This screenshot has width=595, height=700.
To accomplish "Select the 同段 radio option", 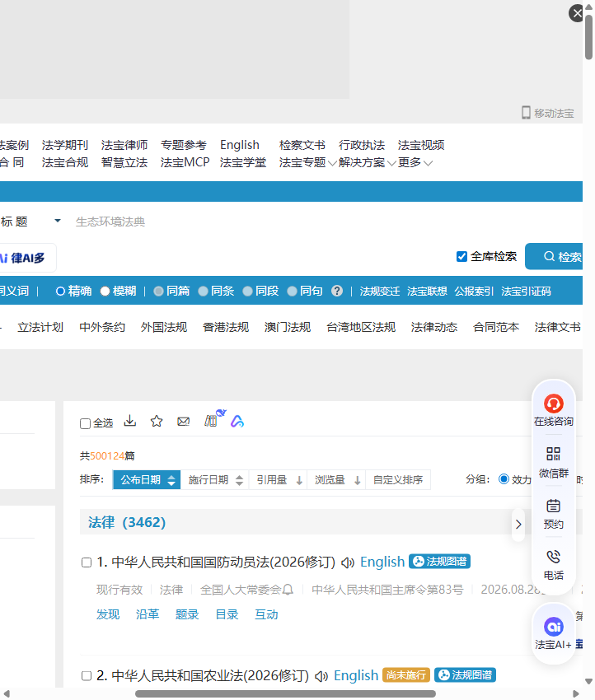I will (x=247, y=291).
